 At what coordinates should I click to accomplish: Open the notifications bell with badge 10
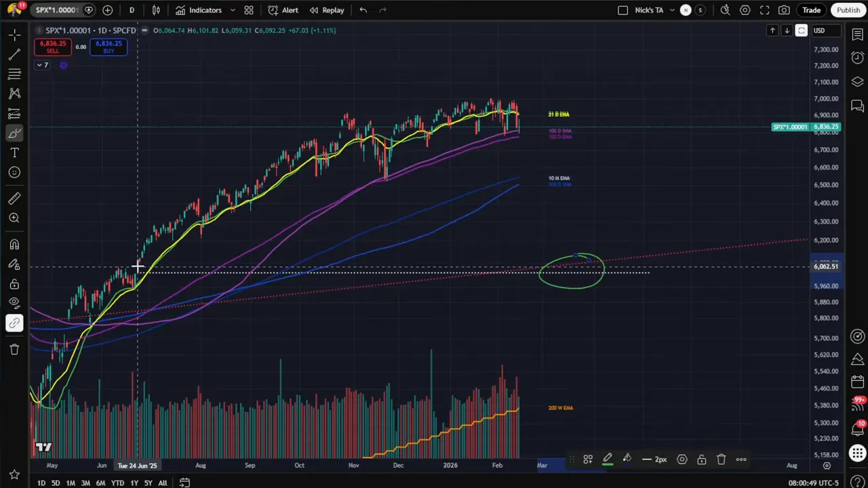tap(857, 428)
